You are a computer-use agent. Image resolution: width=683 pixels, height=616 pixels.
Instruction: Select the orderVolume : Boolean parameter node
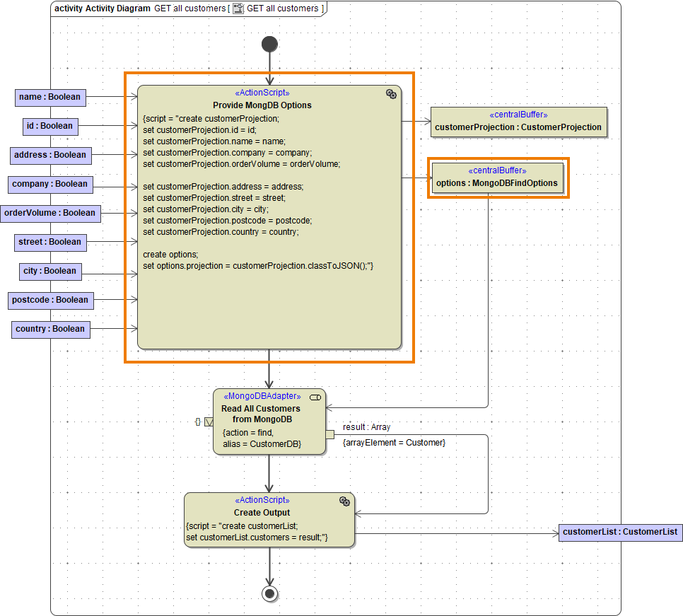[x=49, y=213]
